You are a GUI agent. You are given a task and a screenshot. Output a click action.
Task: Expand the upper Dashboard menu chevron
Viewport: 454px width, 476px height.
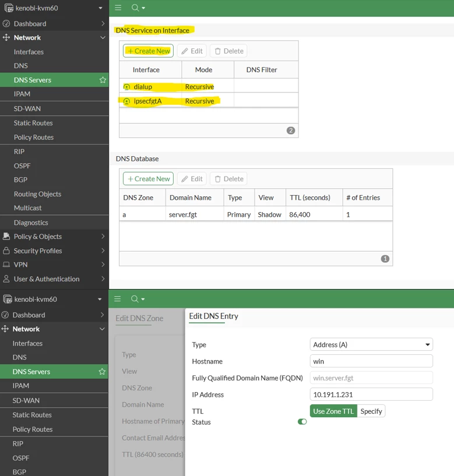tap(103, 23)
